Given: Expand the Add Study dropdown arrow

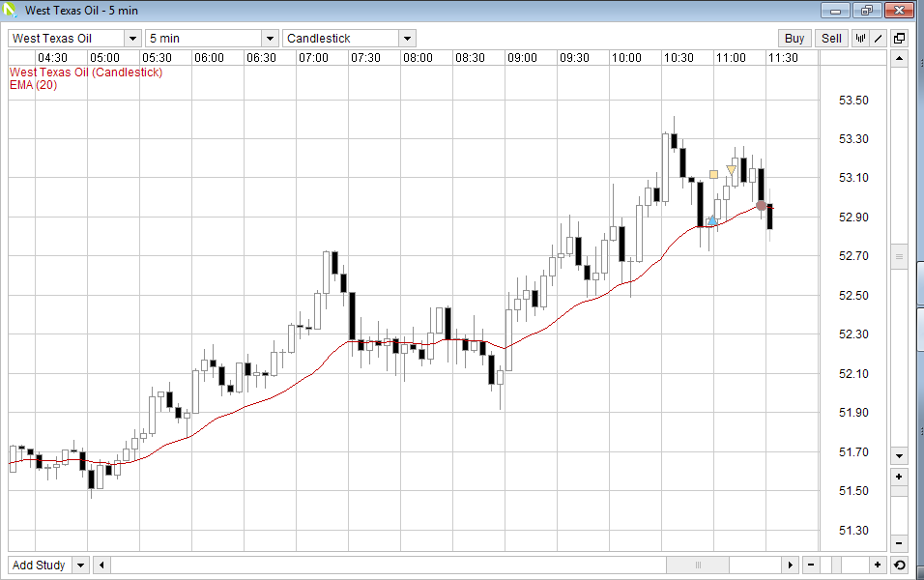Looking at the screenshot, I should pyautogui.click(x=81, y=565).
